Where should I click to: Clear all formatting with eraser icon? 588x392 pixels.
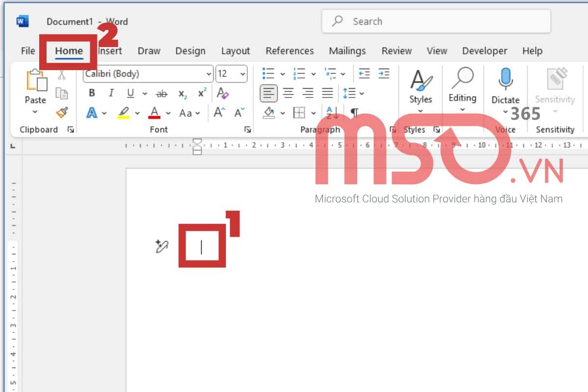(x=222, y=93)
